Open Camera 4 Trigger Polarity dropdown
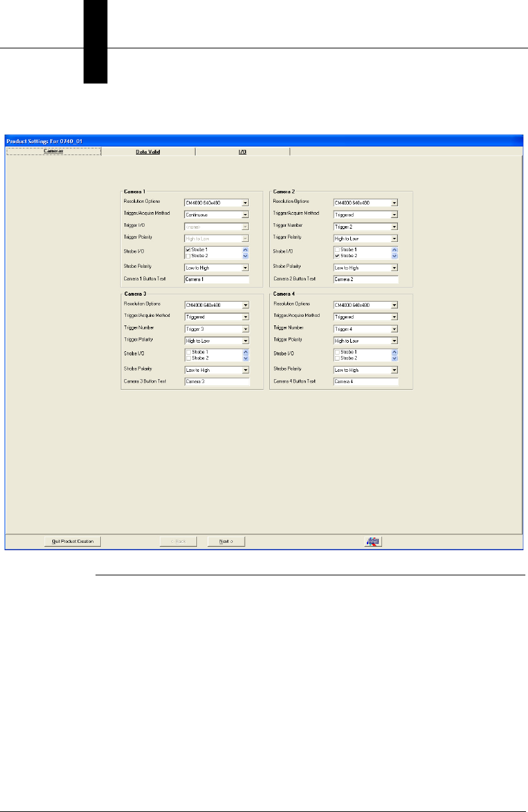Screen dimensions: 528x812 (394, 341)
